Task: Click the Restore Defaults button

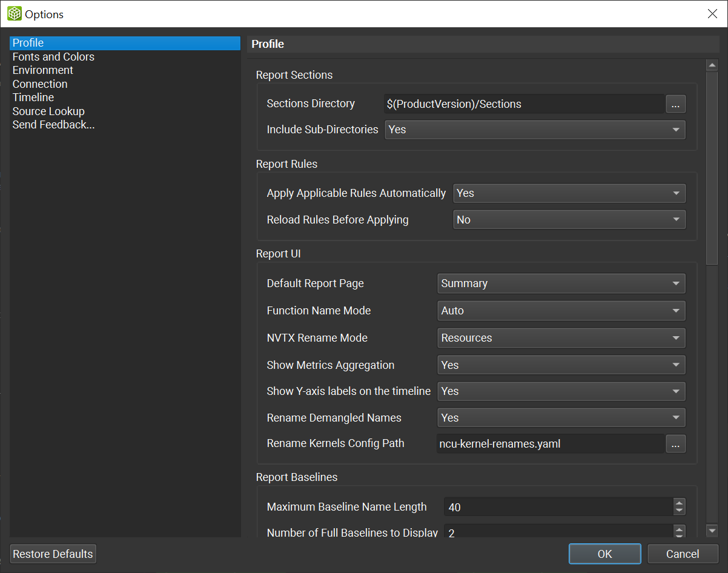Action: pyautogui.click(x=53, y=554)
